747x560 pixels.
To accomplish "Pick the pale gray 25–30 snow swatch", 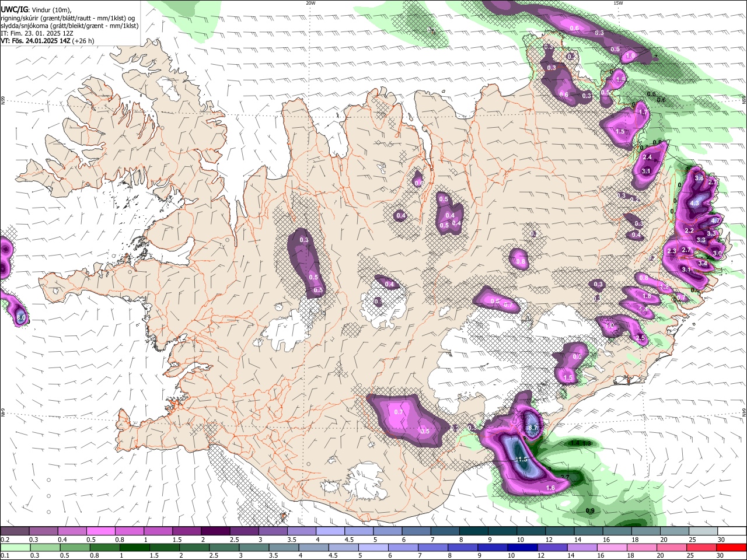I will pyautogui.click(x=703, y=531).
